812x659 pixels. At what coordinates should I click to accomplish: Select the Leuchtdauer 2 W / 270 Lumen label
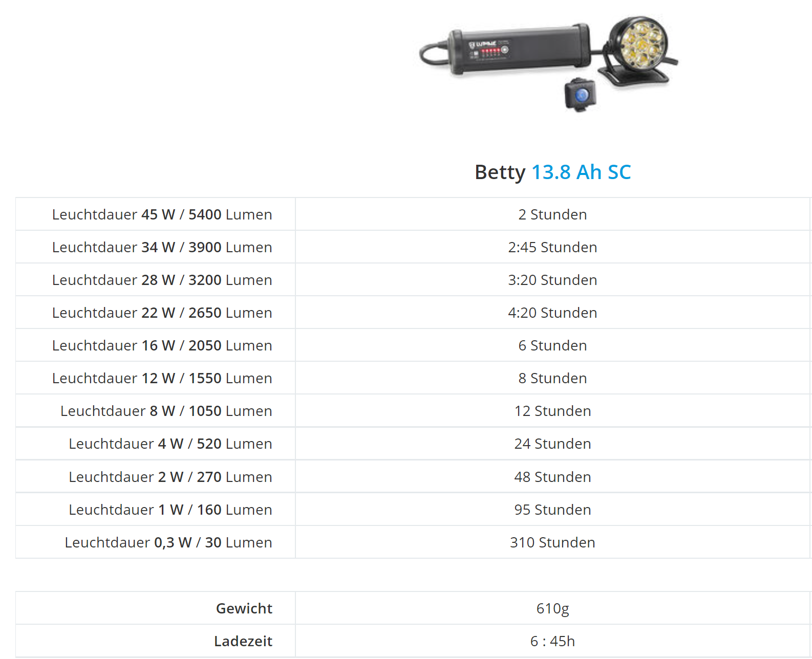pos(170,477)
